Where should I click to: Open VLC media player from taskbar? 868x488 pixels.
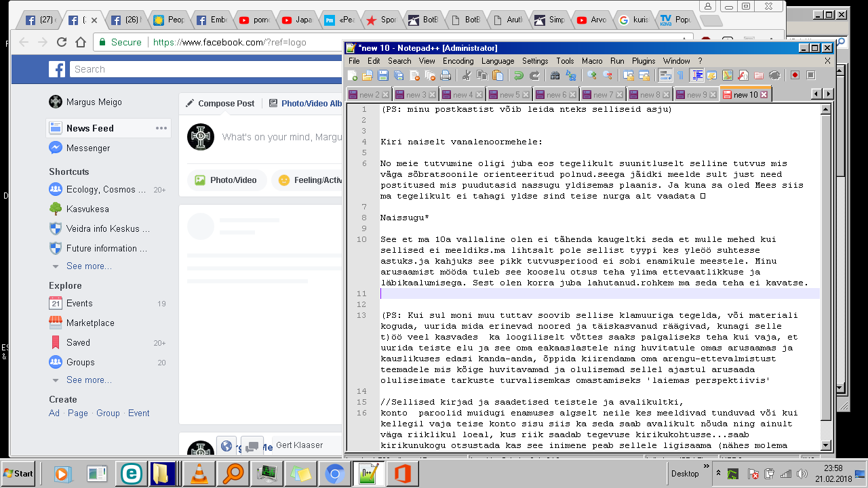tap(200, 474)
